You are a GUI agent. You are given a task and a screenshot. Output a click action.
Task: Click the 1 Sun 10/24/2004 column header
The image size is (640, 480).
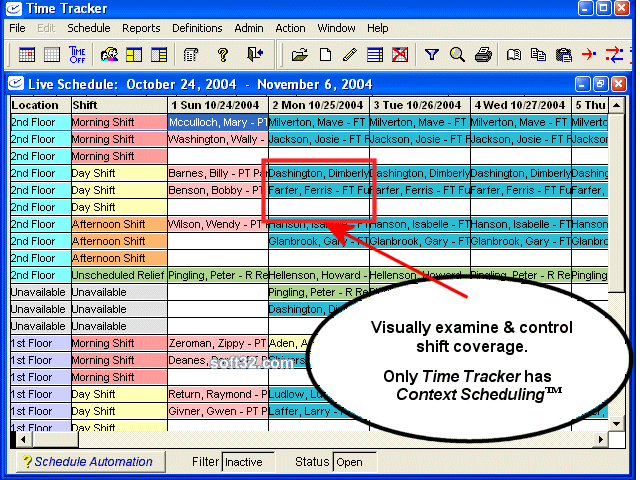coord(218,105)
